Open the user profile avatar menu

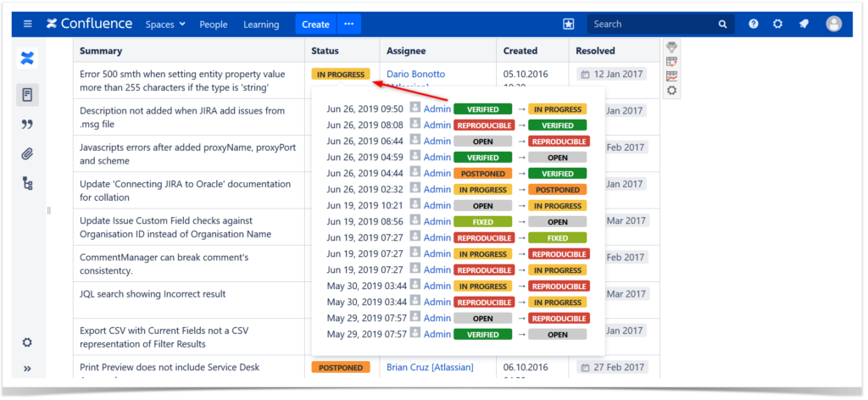coord(834,24)
